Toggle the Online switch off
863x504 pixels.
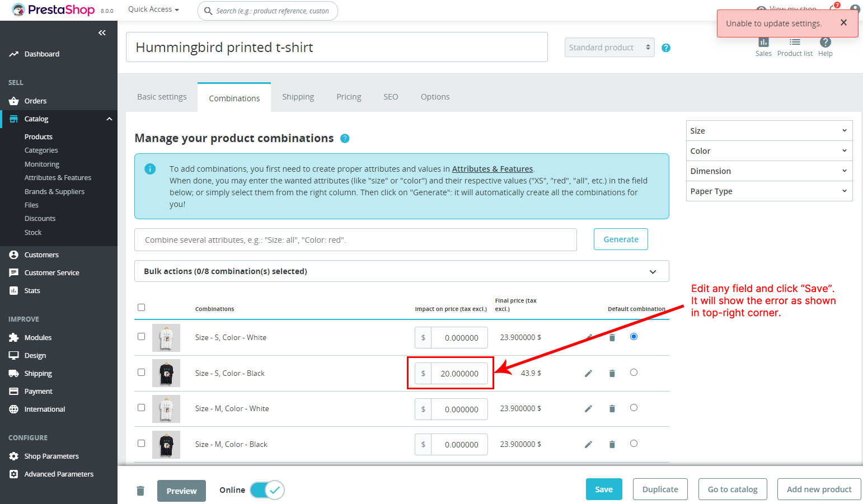[x=267, y=490]
